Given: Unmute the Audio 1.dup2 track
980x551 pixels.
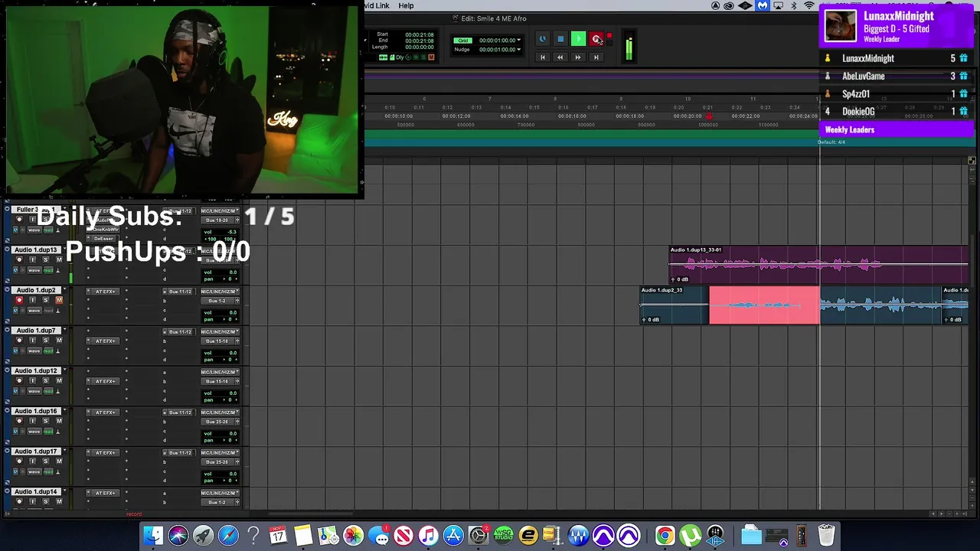Looking at the screenshot, I should coord(59,300).
